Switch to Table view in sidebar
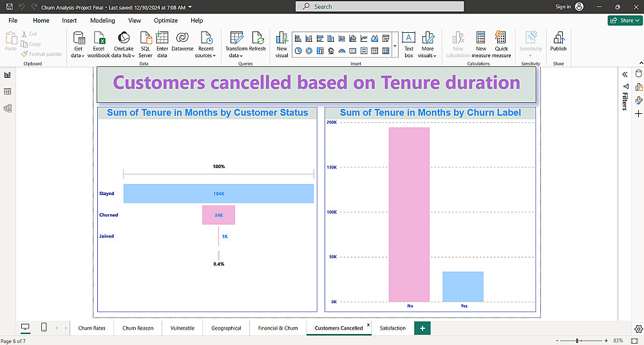Viewport: 644px width, 345px height. (7, 91)
